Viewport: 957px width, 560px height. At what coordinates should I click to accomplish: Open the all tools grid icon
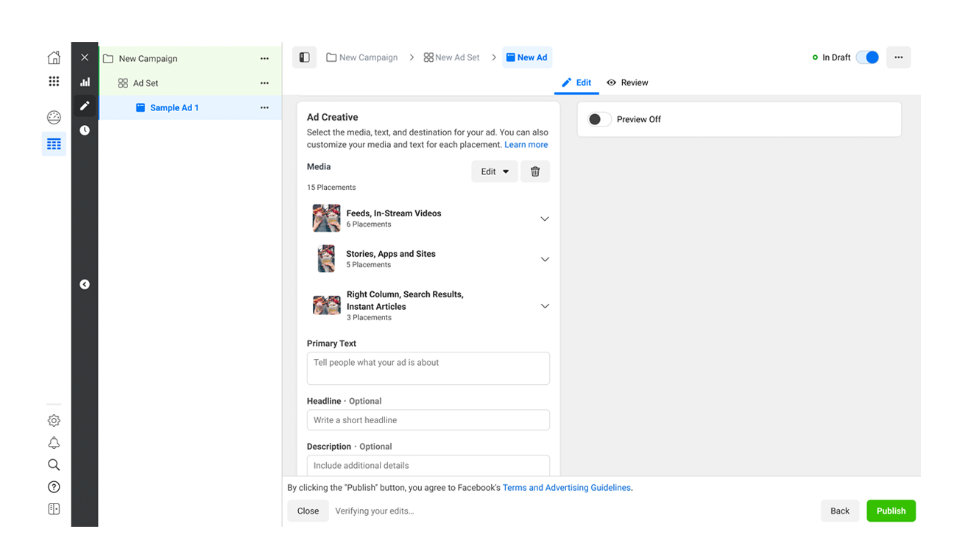[x=54, y=82]
